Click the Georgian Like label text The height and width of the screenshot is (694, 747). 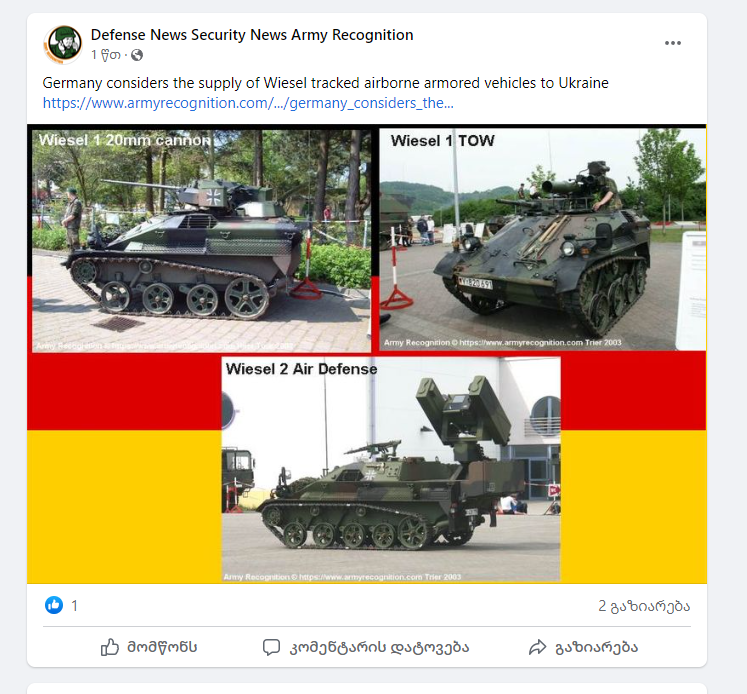point(162,647)
